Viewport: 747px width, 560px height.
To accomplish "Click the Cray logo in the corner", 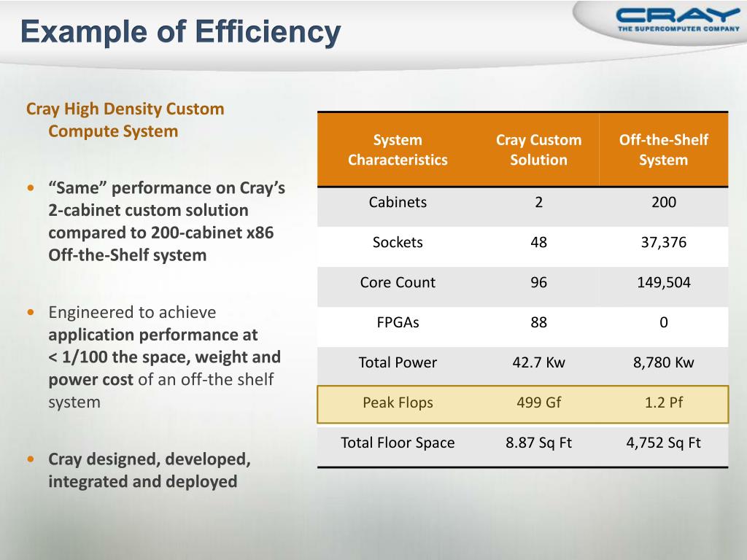I will point(678,20).
